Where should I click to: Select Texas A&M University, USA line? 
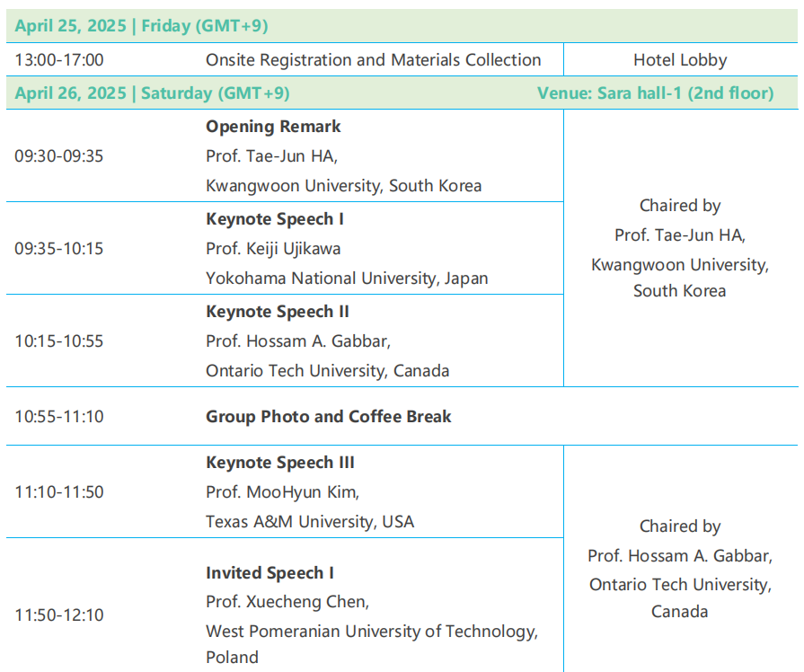310,522
